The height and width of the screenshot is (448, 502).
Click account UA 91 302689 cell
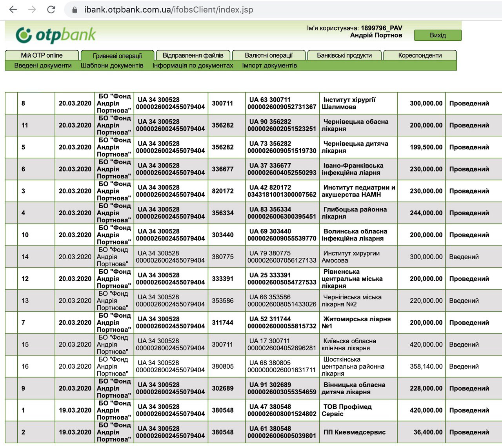coord(282,389)
